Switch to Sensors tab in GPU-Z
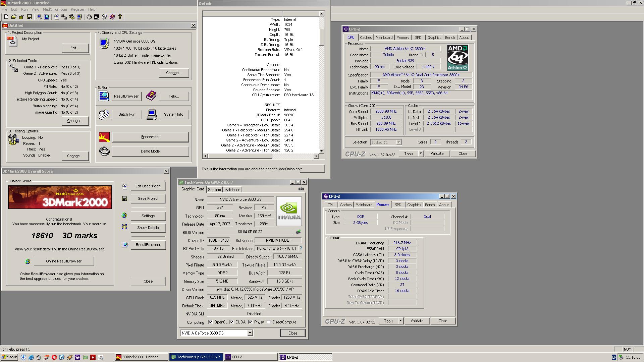This screenshot has width=644, height=362. coord(214,190)
